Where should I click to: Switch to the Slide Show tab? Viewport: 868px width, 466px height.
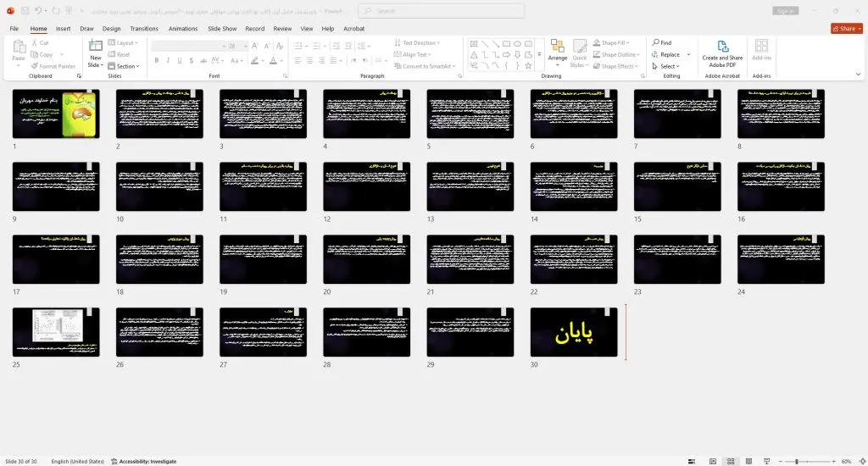[x=222, y=29]
